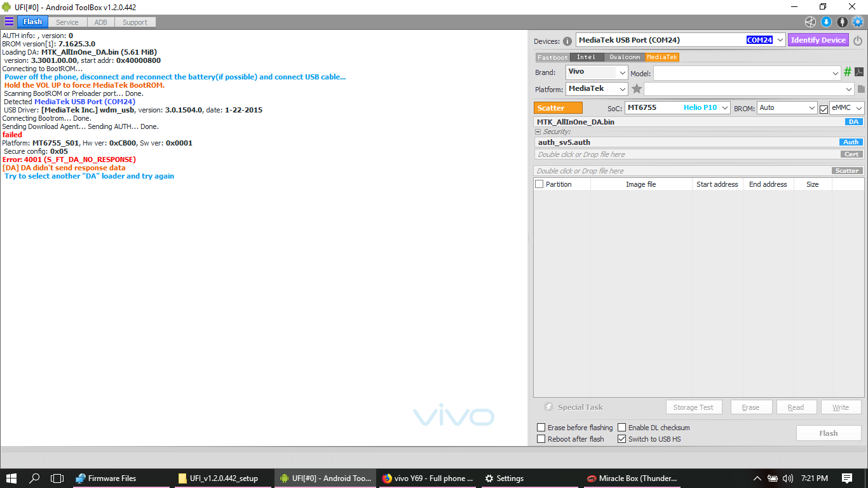This screenshot has width=868, height=488.
Task: Click the USB plug icon in top toolbar
Action: coord(842,22)
